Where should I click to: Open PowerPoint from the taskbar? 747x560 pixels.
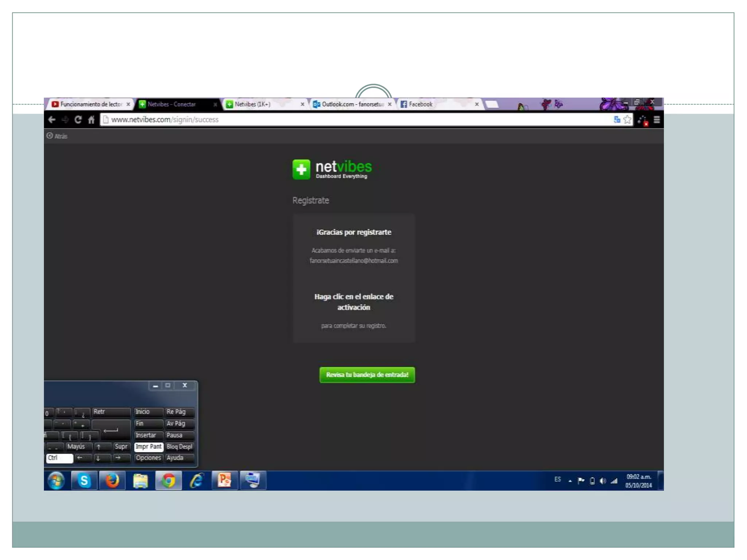pos(224,481)
